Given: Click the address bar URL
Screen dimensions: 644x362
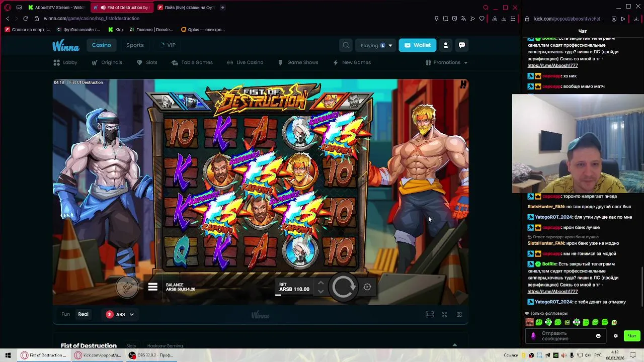Looking at the screenshot, I should click(x=92, y=19).
